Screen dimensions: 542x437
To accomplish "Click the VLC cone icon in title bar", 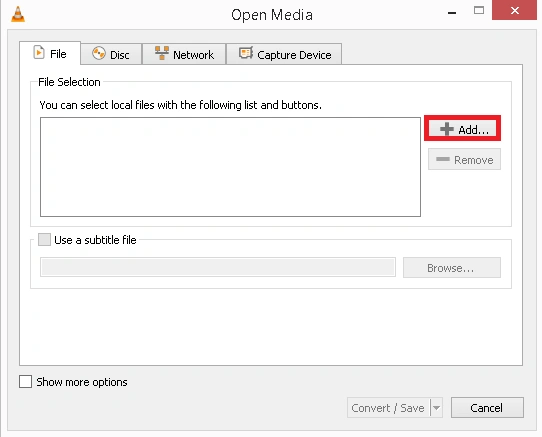I will coord(18,15).
